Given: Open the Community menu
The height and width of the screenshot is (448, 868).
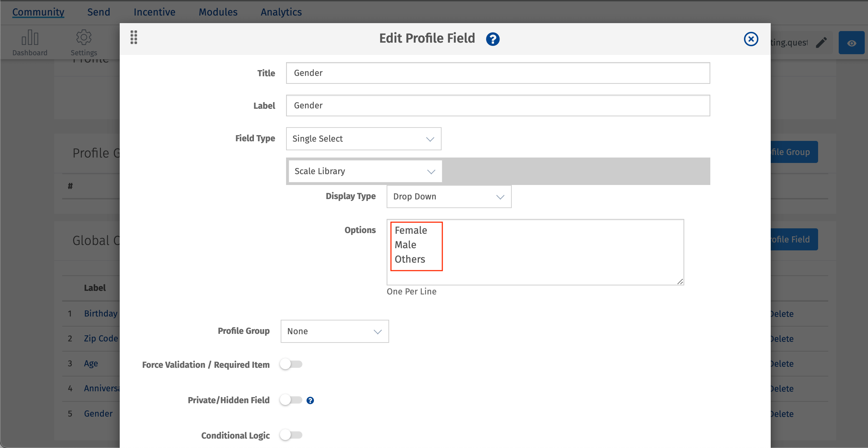Looking at the screenshot, I should (x=38, y=12).
